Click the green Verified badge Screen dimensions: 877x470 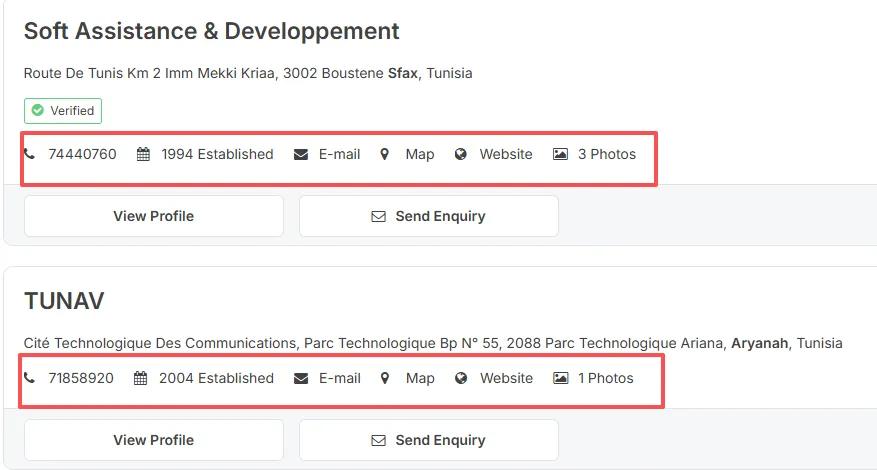click(63, 111)
